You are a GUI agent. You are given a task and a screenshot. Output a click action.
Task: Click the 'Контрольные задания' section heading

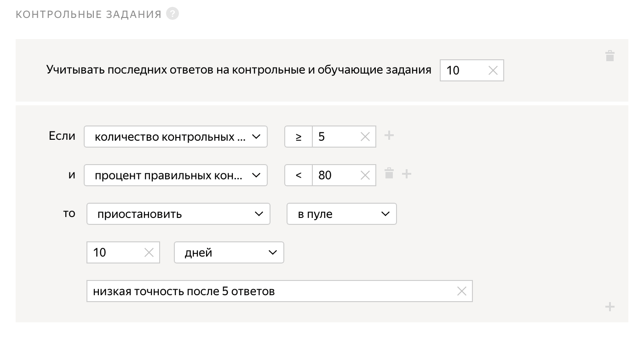(89, 14)
